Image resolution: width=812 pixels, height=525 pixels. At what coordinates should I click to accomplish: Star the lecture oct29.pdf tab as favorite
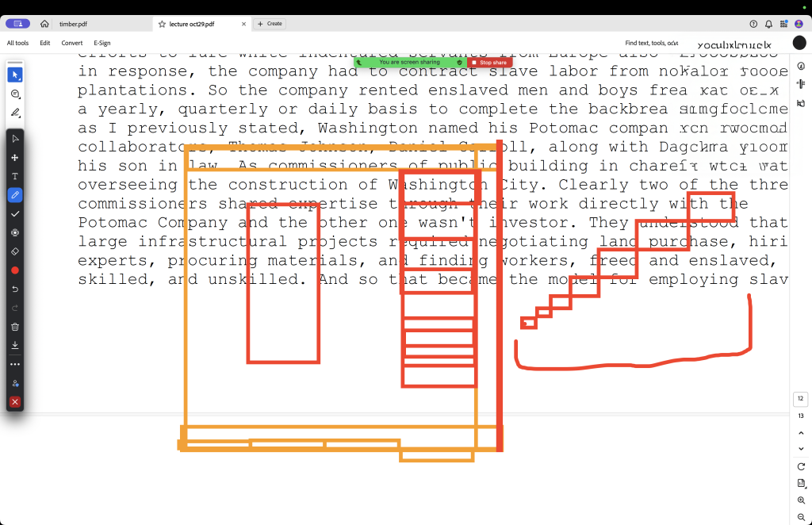pyautogui.click(x=162, y=25)
